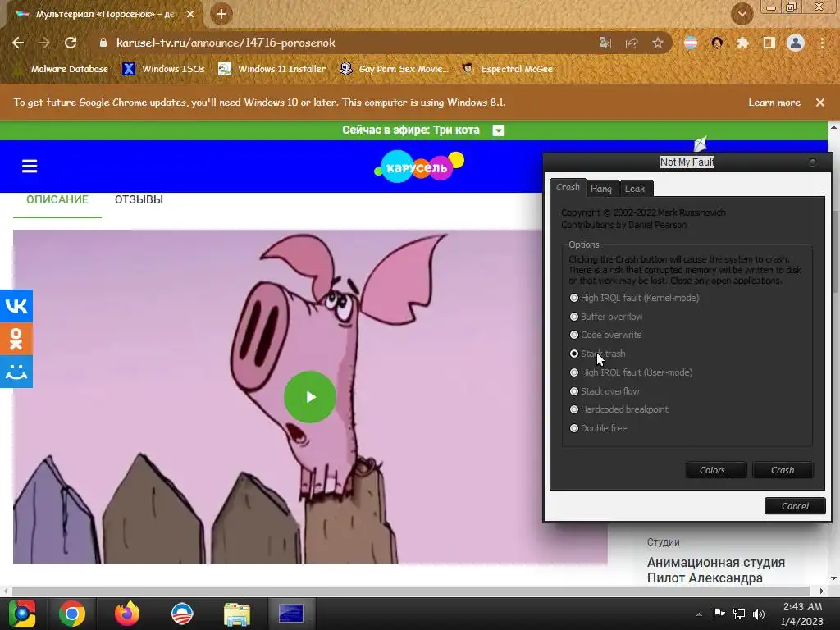This screenshot has width=840, height=630.
Task: Expand the Сейчас в эфире dropdown arrow
Action: pos(498,130)
